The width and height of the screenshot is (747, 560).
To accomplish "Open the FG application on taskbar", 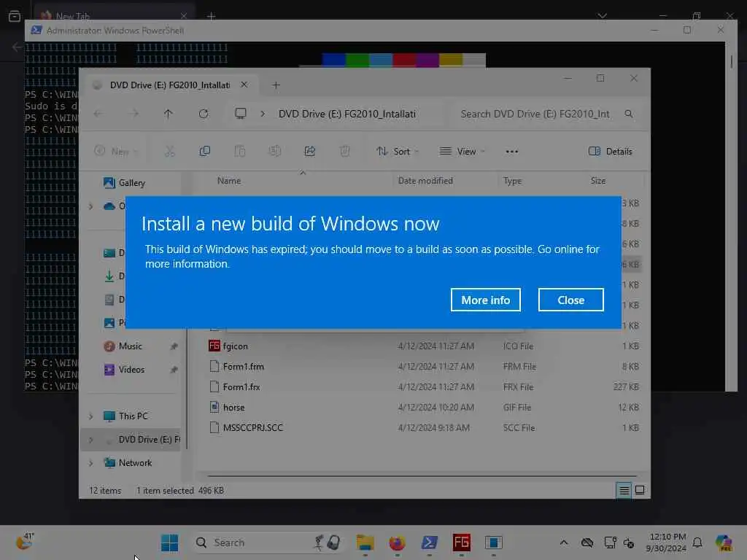I will [x=461, y=542].
